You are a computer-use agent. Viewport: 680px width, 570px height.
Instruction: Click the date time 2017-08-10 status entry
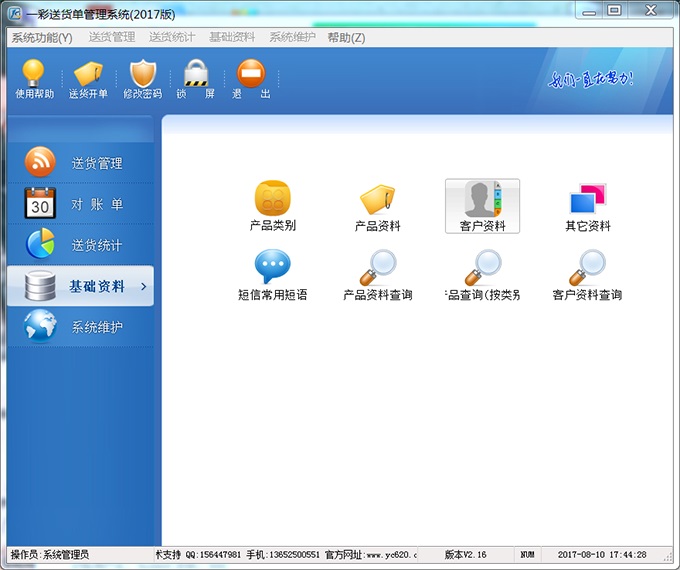[x=602, y=554]
